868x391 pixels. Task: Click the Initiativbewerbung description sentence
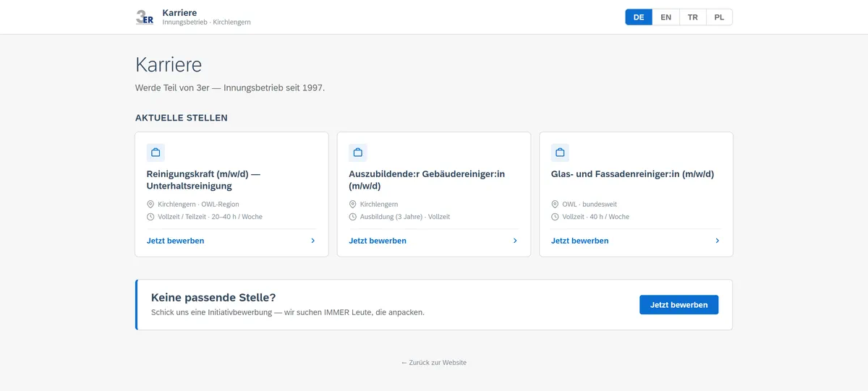point(288,313)
